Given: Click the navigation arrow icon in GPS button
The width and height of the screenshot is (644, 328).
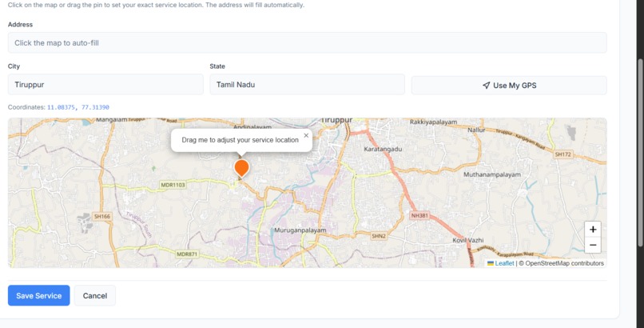Looking at the screenshot, I should tap(487, 85).
